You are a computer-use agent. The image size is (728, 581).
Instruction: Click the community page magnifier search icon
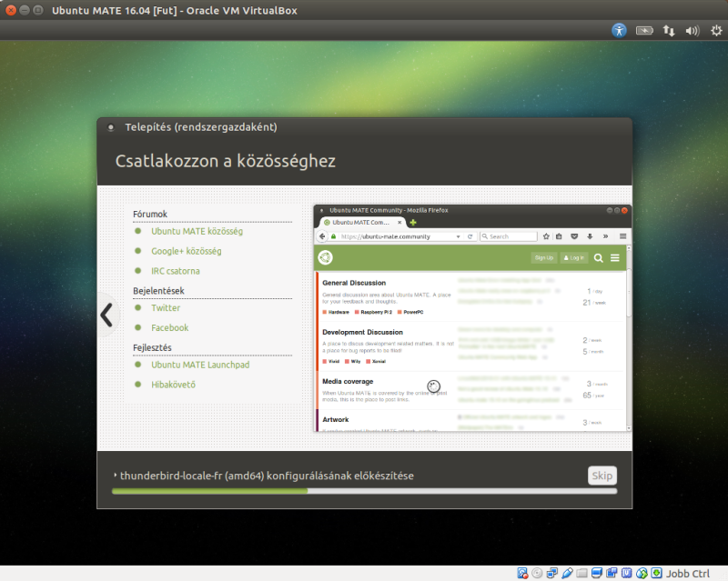coord(599,258)
